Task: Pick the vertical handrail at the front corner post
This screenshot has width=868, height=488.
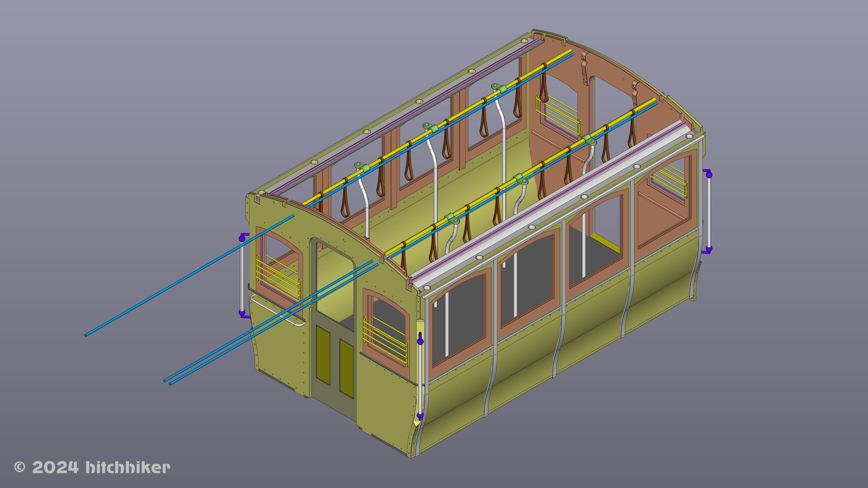Action: [x=420, y=377]
